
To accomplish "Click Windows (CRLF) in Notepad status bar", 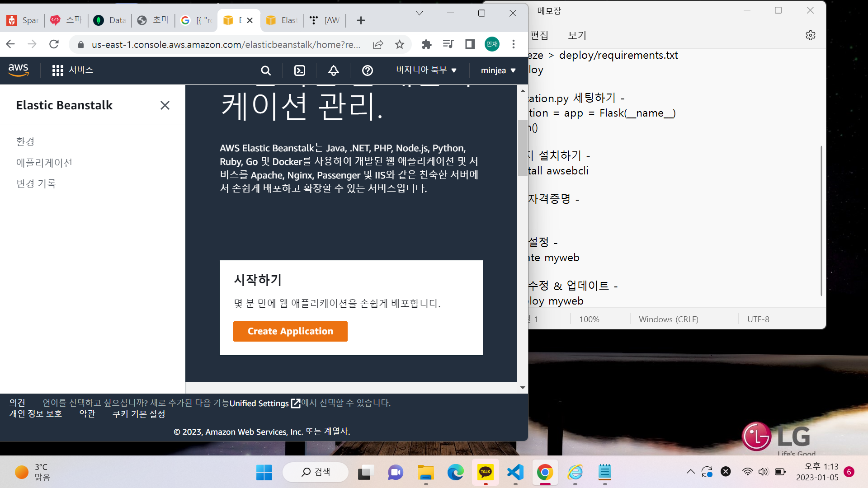I will 669,319.
